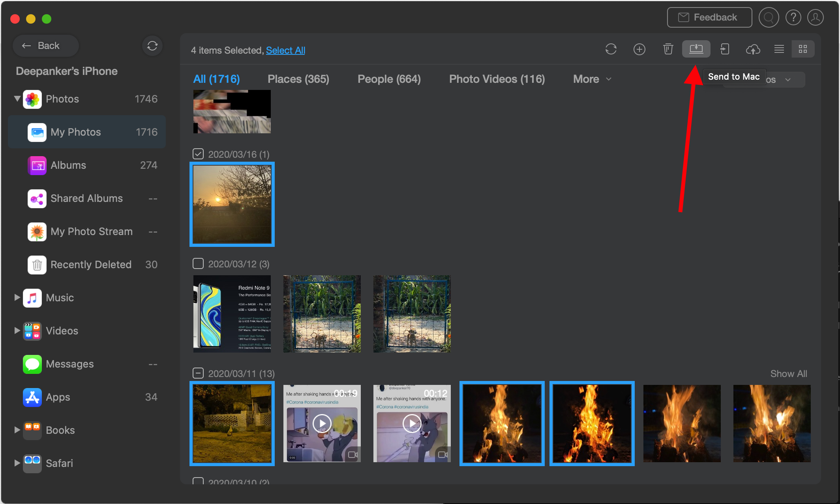Switch to People tab
Viewport: 840px width, 504px height.
click(x=389, y=78)
